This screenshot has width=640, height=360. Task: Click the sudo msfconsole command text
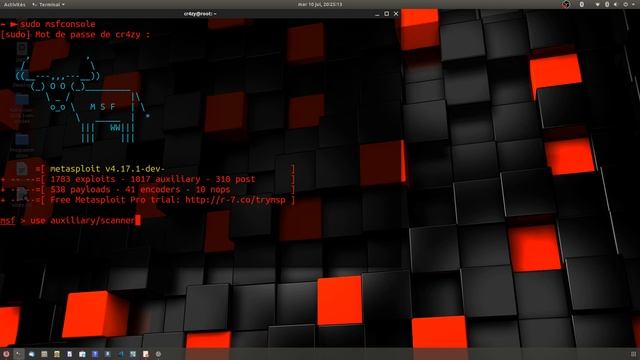tap(58, 24)
